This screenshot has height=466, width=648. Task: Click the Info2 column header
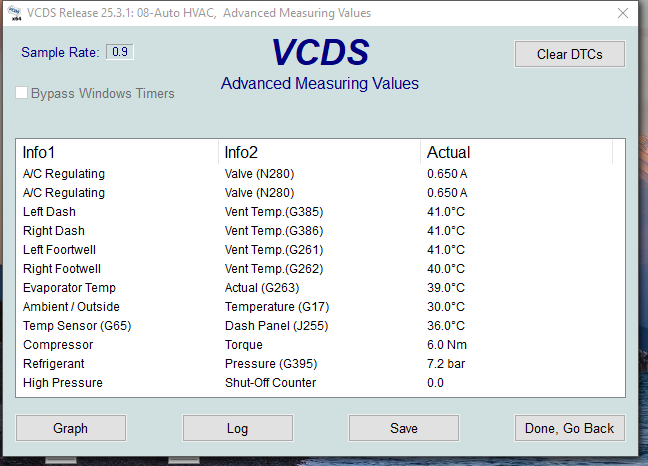[x=319, y=152]
